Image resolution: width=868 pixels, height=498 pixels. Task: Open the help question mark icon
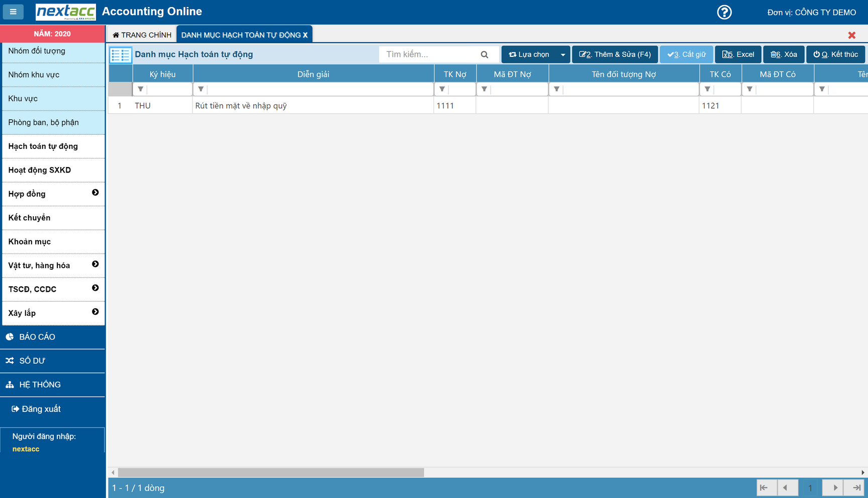(724, 12)
